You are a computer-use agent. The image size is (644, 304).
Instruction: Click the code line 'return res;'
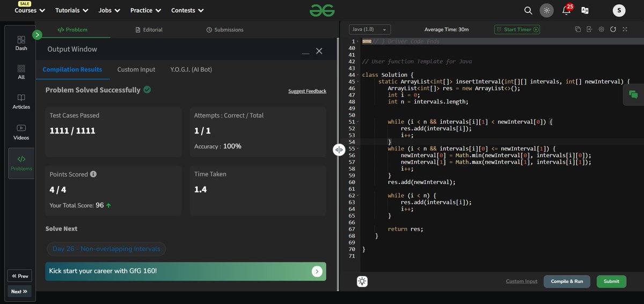405,229
